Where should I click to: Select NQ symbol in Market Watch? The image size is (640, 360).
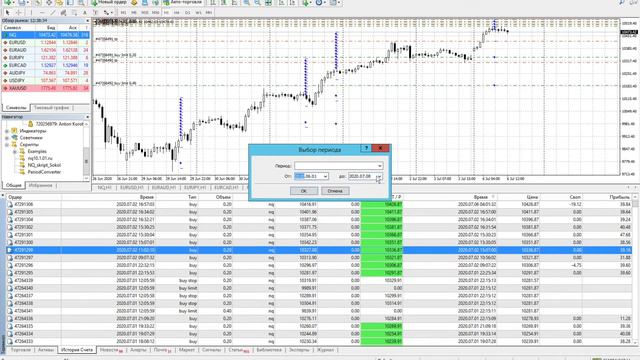click(x=46, y=35)
